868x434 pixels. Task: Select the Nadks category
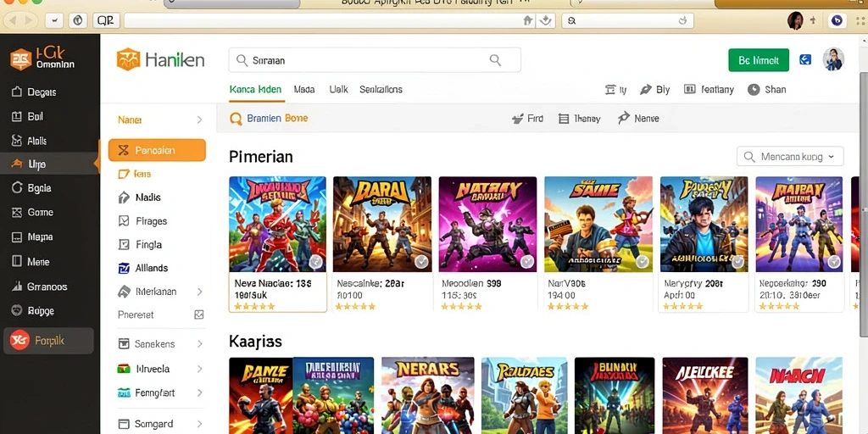tap(140, 197)
